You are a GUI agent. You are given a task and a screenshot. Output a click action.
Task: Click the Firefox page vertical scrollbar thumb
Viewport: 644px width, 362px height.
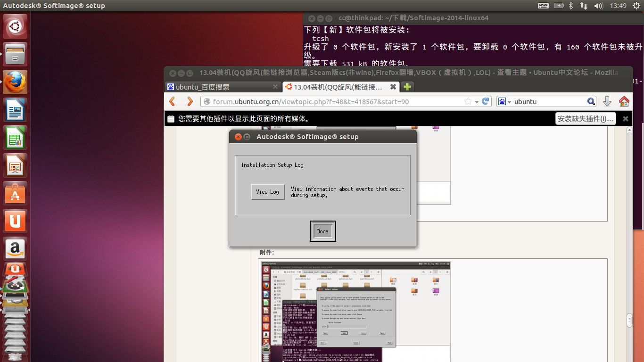coord(629,321)
